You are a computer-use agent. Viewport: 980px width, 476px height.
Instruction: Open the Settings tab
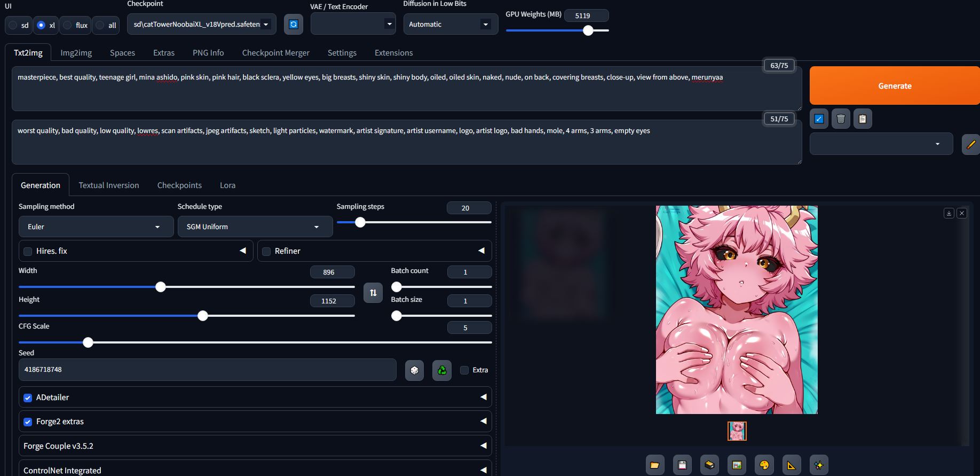click(x=342, y=53)
